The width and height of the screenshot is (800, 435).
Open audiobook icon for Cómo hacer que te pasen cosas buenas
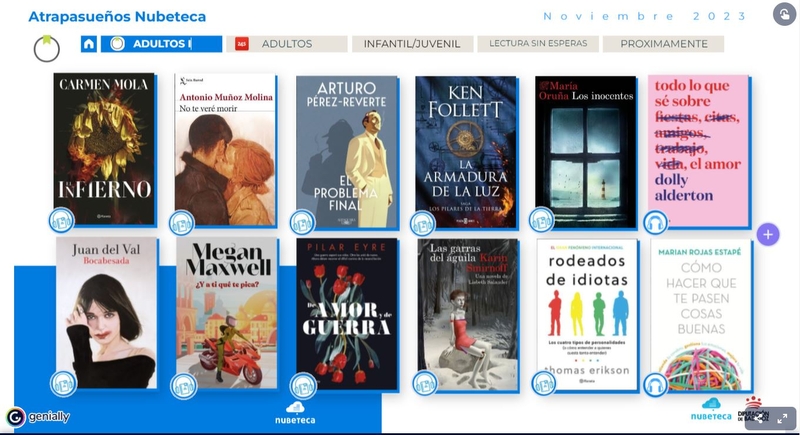(656, 385)
